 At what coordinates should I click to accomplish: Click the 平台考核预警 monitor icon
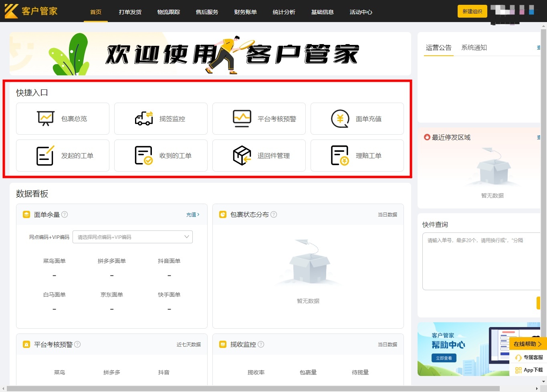point(242,119)
